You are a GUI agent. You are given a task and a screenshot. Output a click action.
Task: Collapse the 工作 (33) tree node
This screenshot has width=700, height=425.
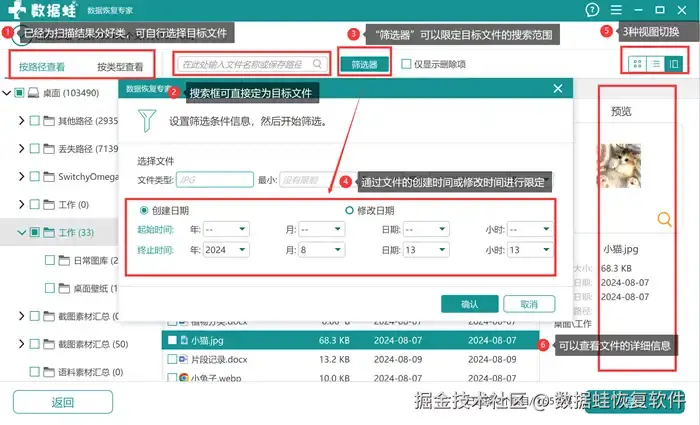click(x=21, y=232)
